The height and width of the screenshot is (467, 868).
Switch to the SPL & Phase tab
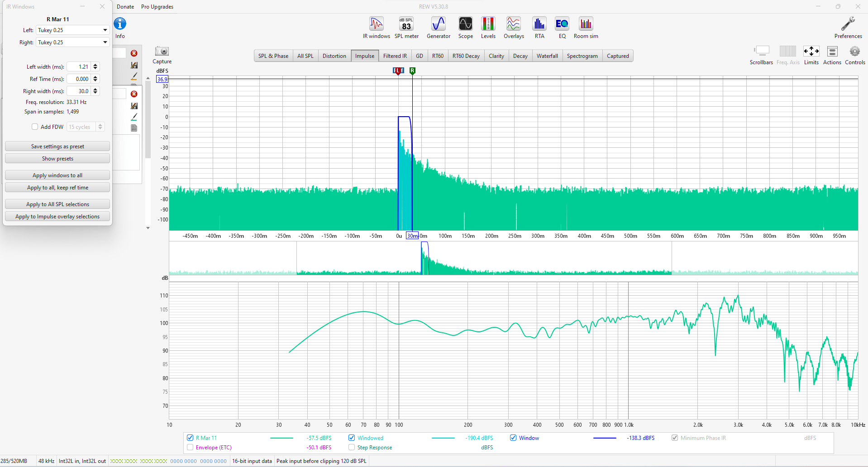273,56
